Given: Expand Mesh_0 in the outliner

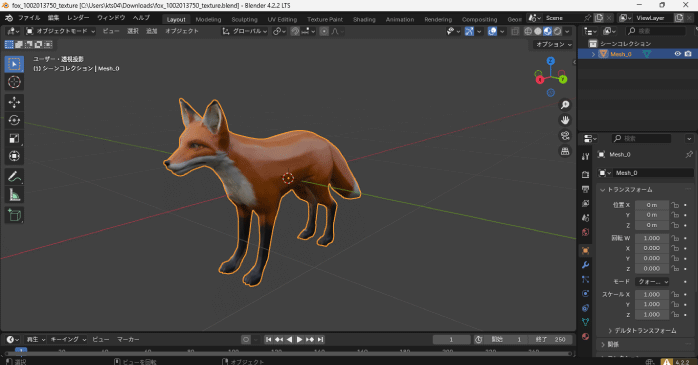Looking at the screenshot, I should pyautogui.click(x=593, y=54).
